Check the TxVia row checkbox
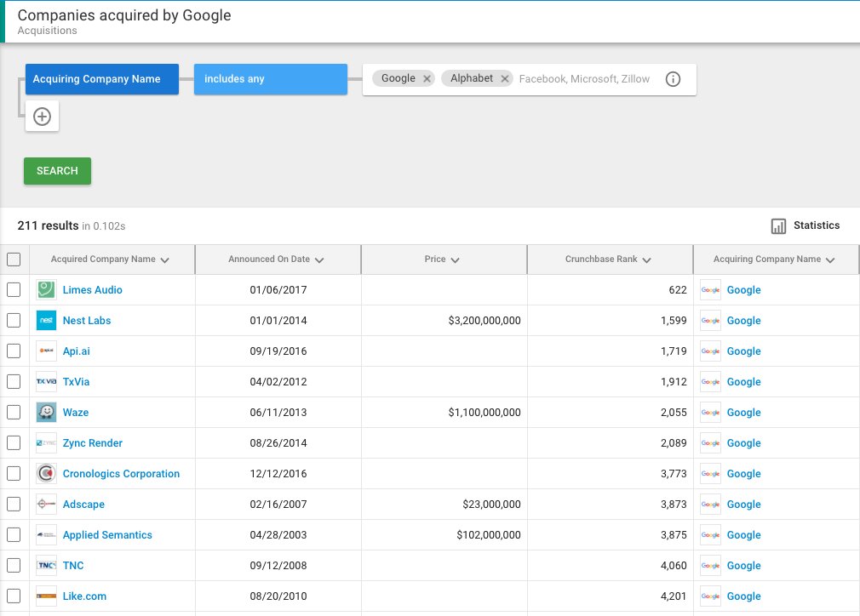The height and width of the screenshot is (616, 860). tap(14, 381)
